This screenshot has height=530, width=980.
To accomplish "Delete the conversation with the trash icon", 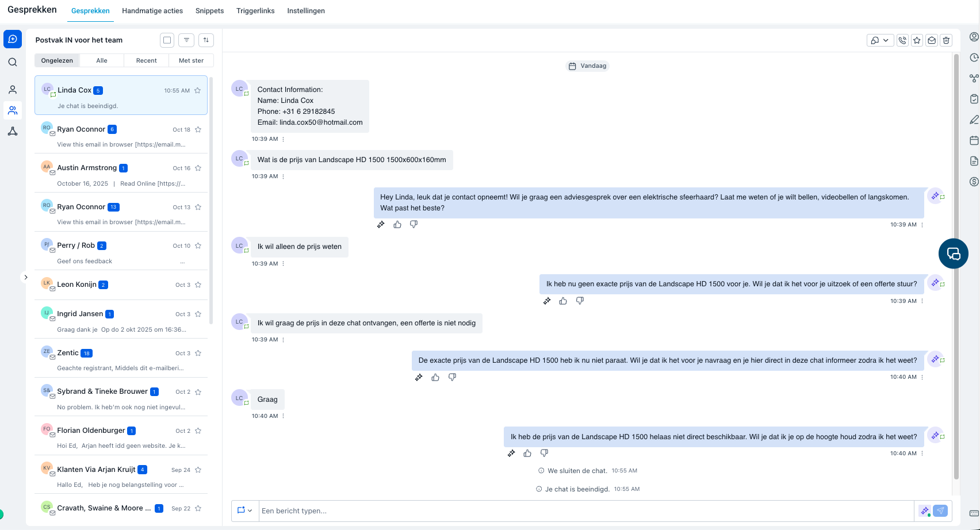I will (x=946, y=40).
